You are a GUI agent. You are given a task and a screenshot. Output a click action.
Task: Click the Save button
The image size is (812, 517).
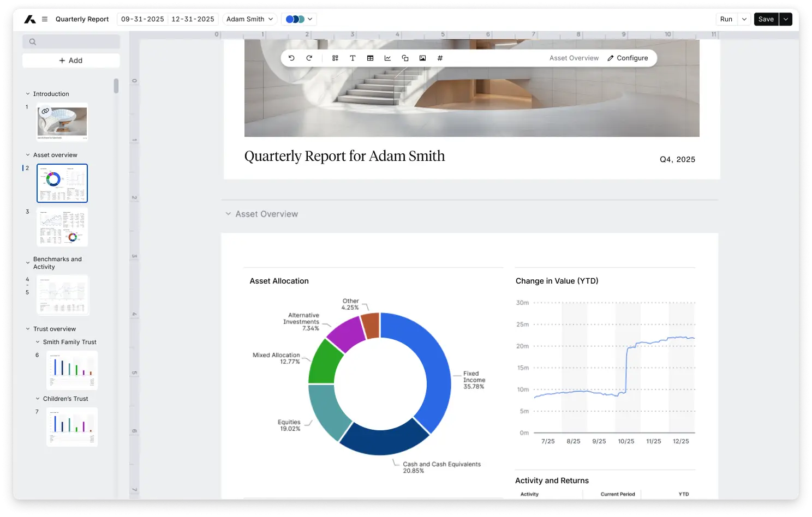(x=766, y=19)
